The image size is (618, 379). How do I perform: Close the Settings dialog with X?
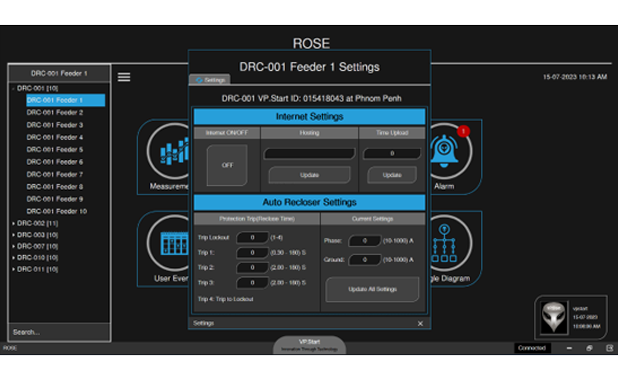tap(420, 323)
